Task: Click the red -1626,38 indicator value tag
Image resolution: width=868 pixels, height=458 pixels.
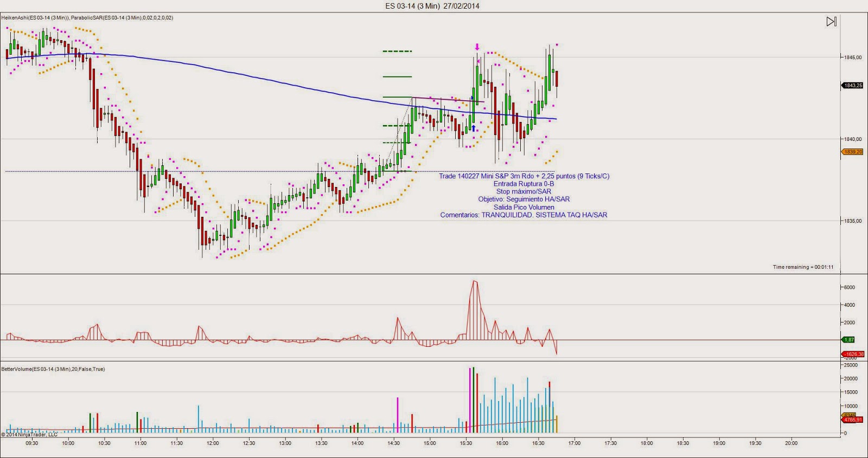Action: click(853, 354)
